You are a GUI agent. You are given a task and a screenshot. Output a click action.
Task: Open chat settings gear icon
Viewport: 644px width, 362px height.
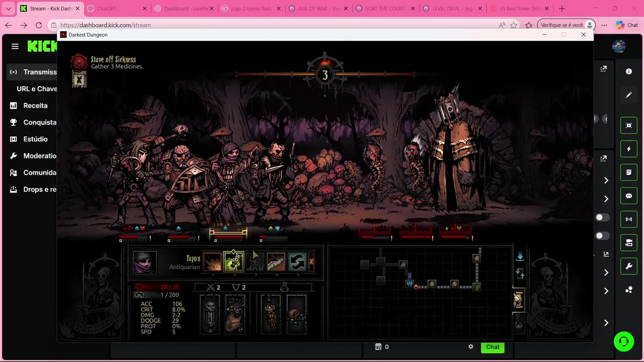click(471, 347)
